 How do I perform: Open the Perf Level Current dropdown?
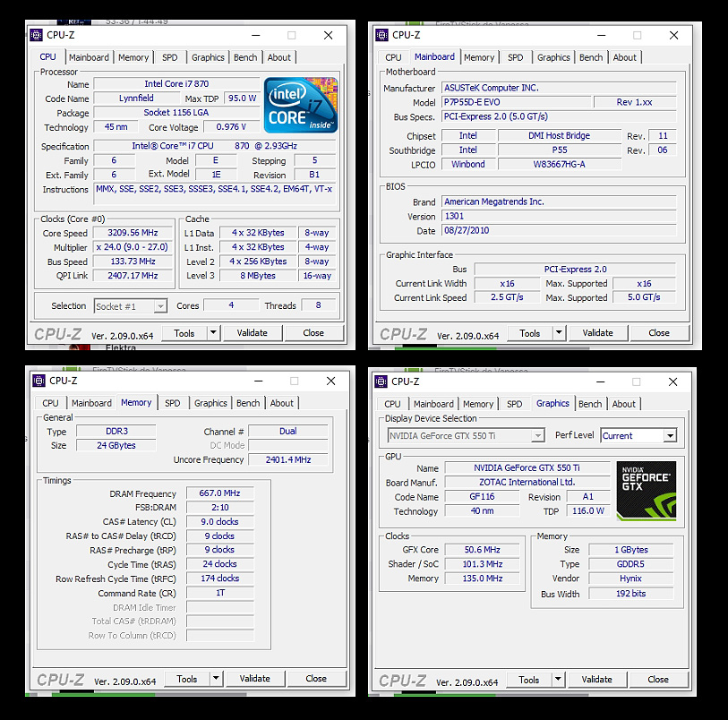[670, 435]
